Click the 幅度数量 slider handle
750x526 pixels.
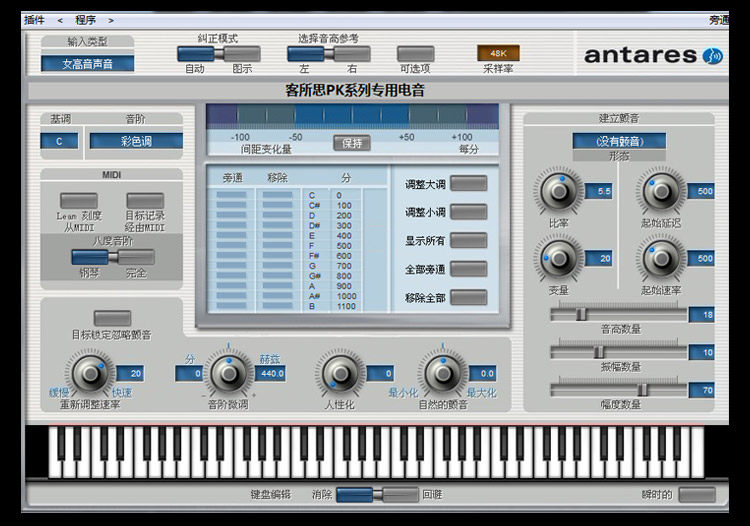click(x=643, y=390)
